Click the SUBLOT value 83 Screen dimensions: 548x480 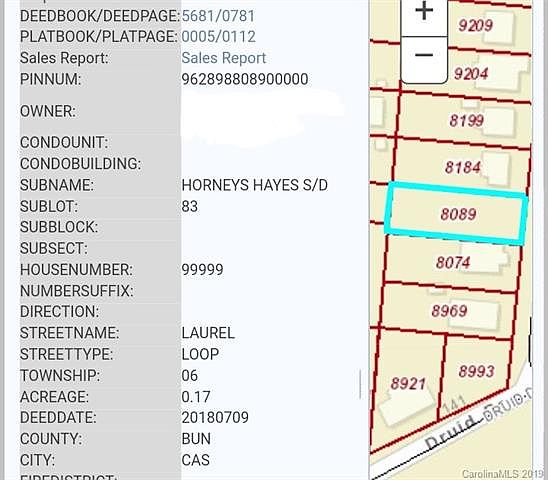tap(189, 206)
